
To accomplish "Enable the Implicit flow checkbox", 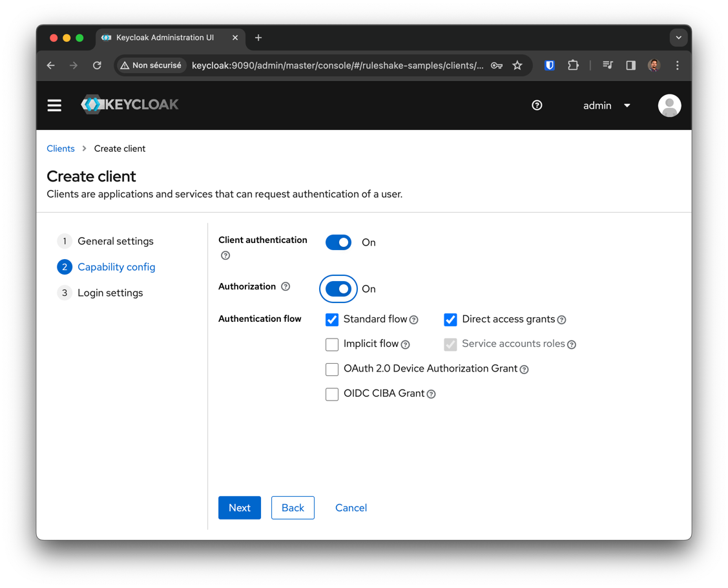I will (x=332, y=344).
